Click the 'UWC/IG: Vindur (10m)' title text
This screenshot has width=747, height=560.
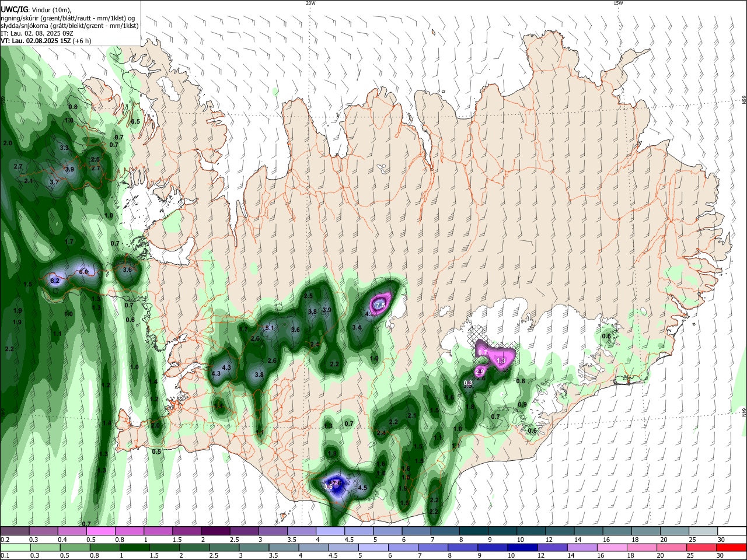pos(36,9)
